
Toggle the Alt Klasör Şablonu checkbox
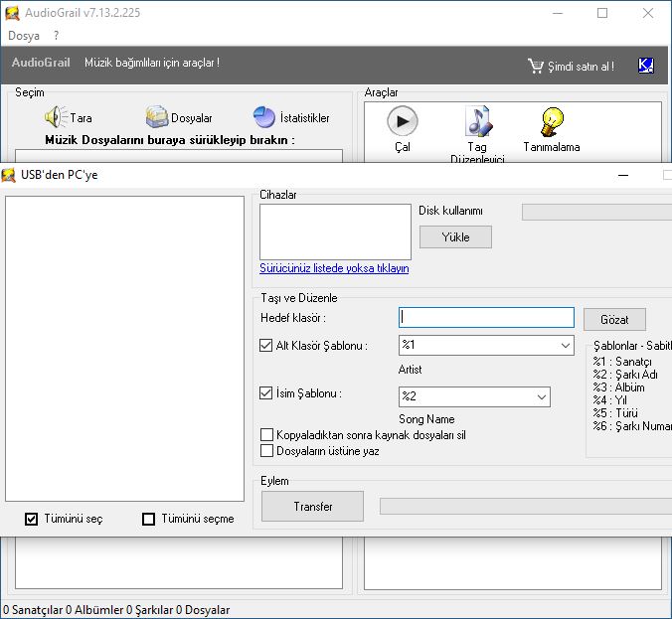point(266,346)
